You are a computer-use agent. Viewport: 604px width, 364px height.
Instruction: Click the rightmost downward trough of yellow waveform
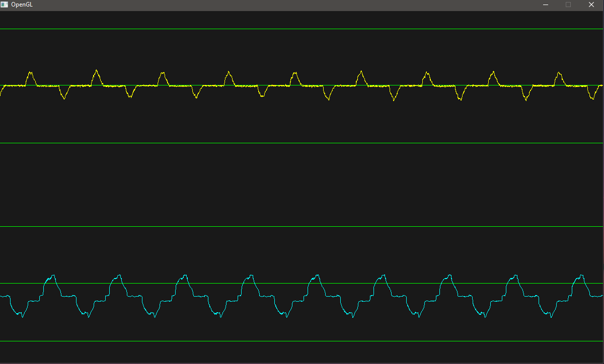pyautogui.click(x=592, y=99)
